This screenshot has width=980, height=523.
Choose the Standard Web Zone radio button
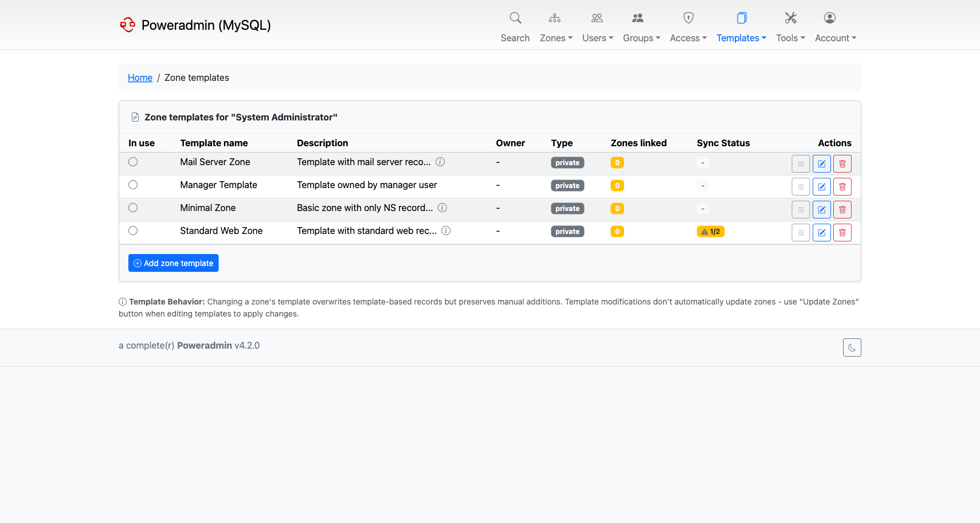(x=133, y=231)
